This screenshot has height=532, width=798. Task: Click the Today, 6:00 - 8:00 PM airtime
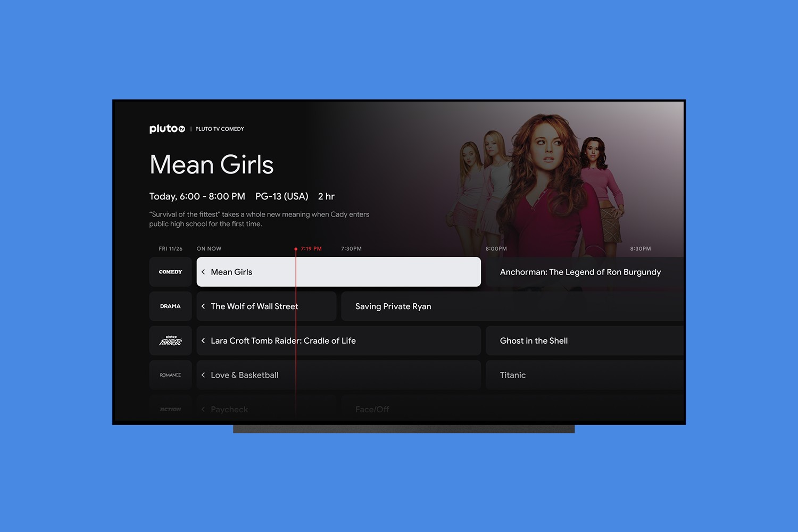197,196
